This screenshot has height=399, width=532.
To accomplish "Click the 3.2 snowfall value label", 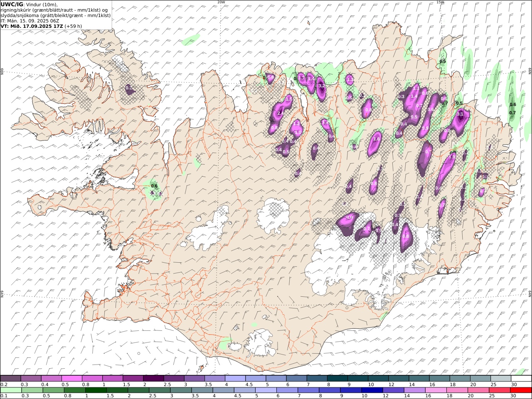I will (321, 86).
